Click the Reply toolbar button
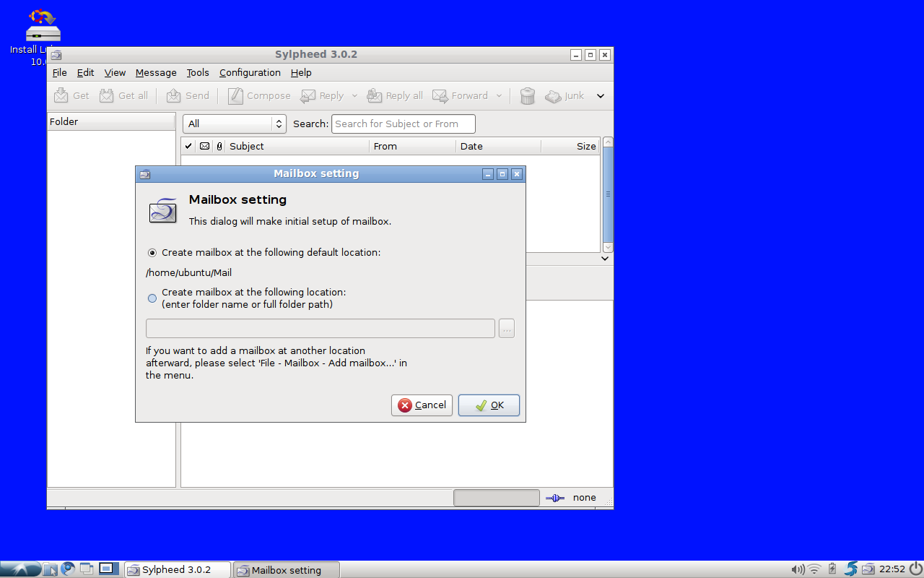Viewport: 924px width, 578px height. [322, 95]
